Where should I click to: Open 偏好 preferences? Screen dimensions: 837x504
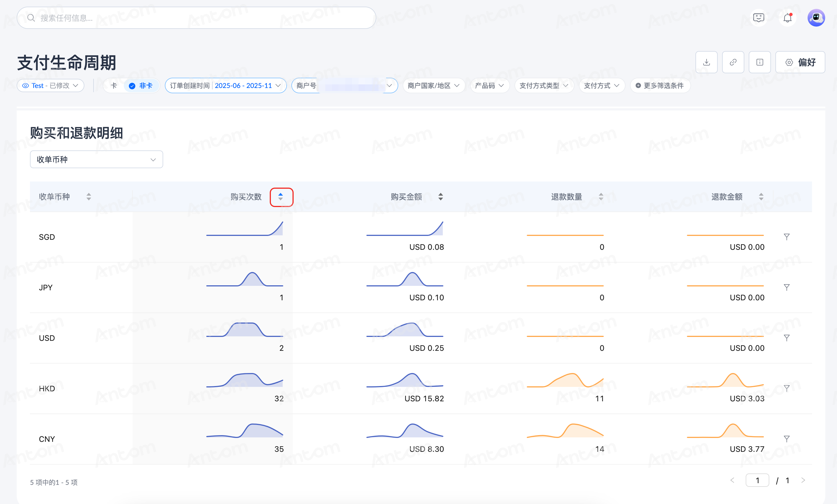pyautogui.click(x=800, y=62)
